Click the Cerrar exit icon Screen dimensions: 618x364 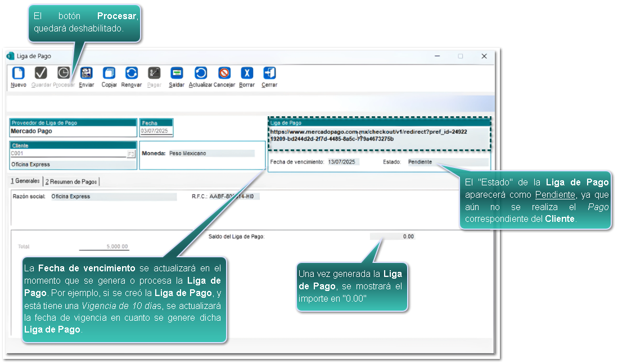coord(269,73)
